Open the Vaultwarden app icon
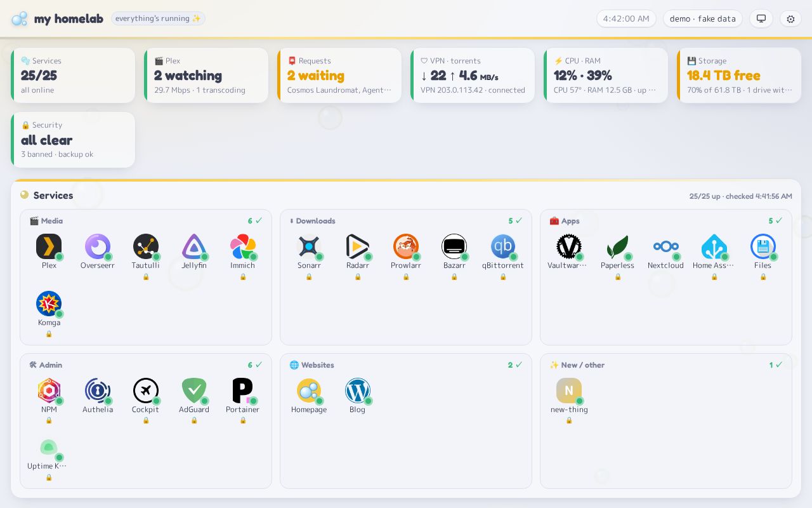Screen dimensions: 812x508 (569, 246)
